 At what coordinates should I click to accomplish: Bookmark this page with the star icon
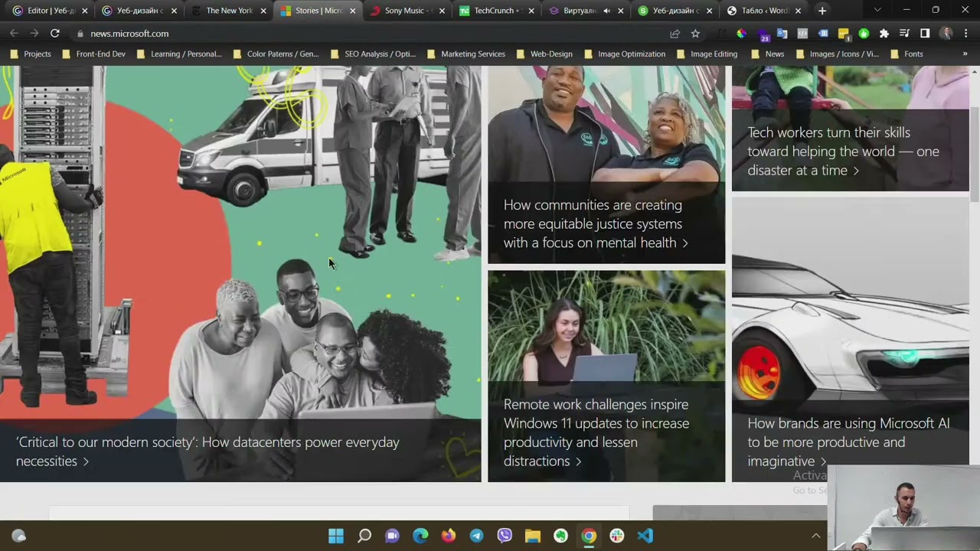coord(695,34)
